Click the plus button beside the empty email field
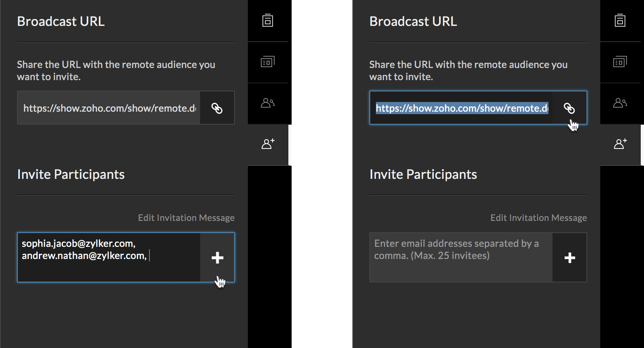 569,258
